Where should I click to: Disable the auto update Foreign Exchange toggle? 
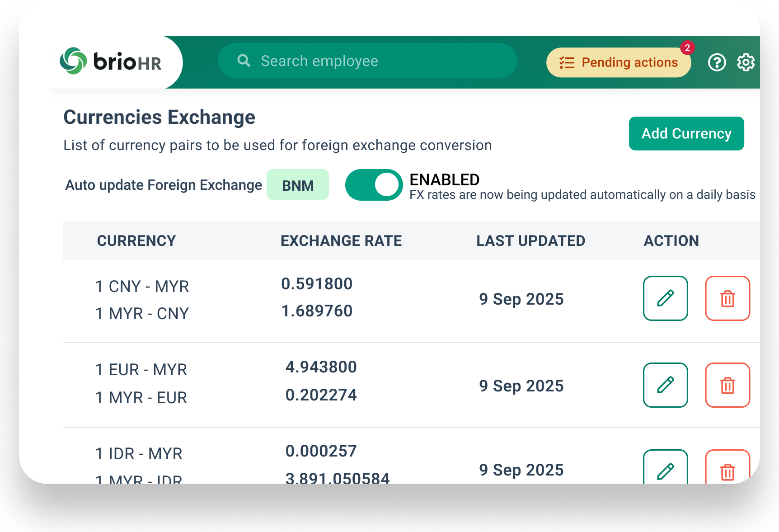click(374, 185)
